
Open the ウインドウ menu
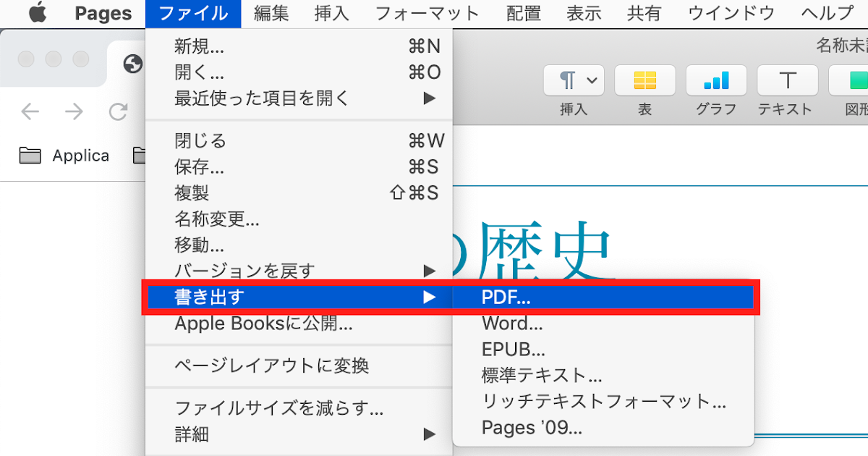click(x=731, y=13)
